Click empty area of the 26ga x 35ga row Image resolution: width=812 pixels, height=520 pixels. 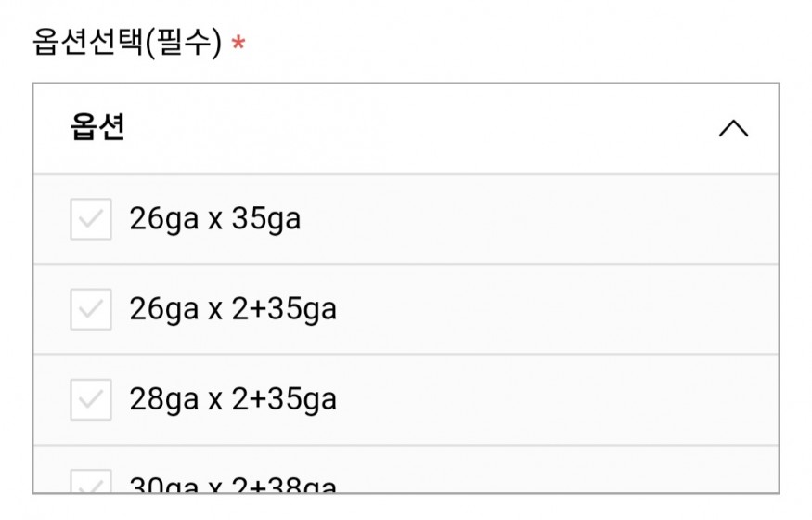pos(538,219)
